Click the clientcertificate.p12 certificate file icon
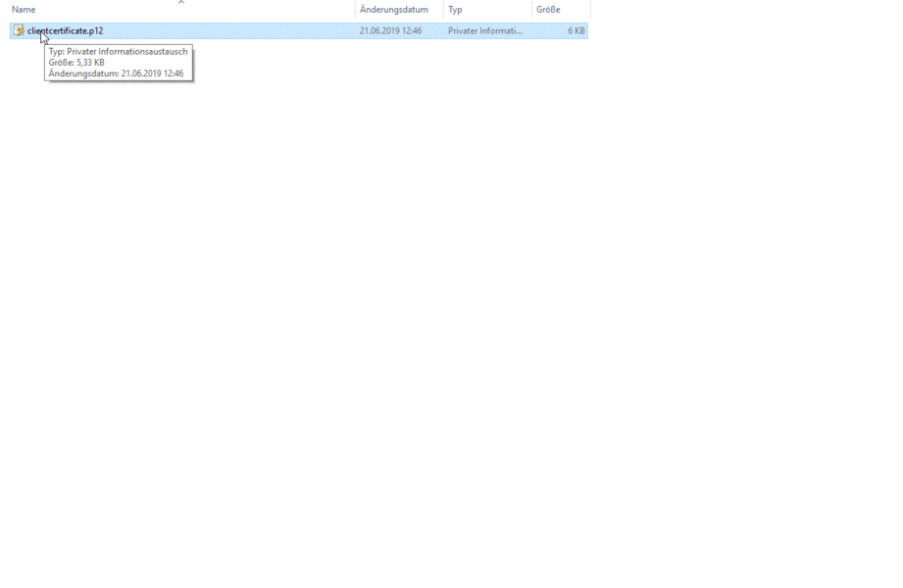This screenshot has width=903, height=588. (19, 30)
